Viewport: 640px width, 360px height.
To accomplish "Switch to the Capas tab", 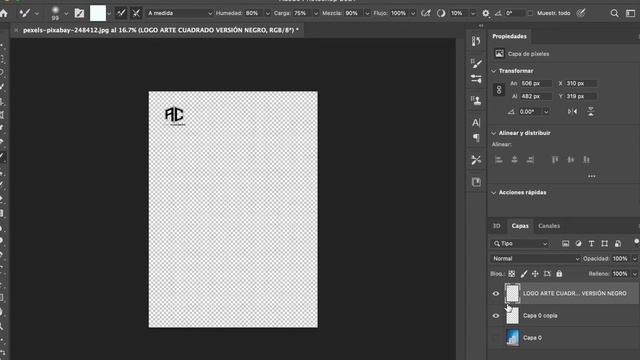I will click(x=520, y=226).
